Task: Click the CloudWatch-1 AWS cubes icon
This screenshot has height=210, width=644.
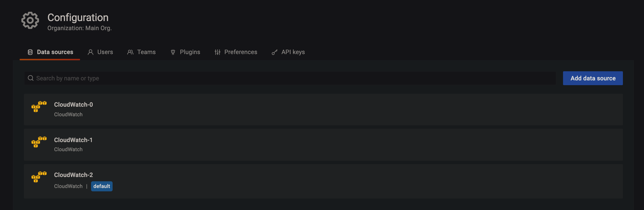Action: pos(39,142)
